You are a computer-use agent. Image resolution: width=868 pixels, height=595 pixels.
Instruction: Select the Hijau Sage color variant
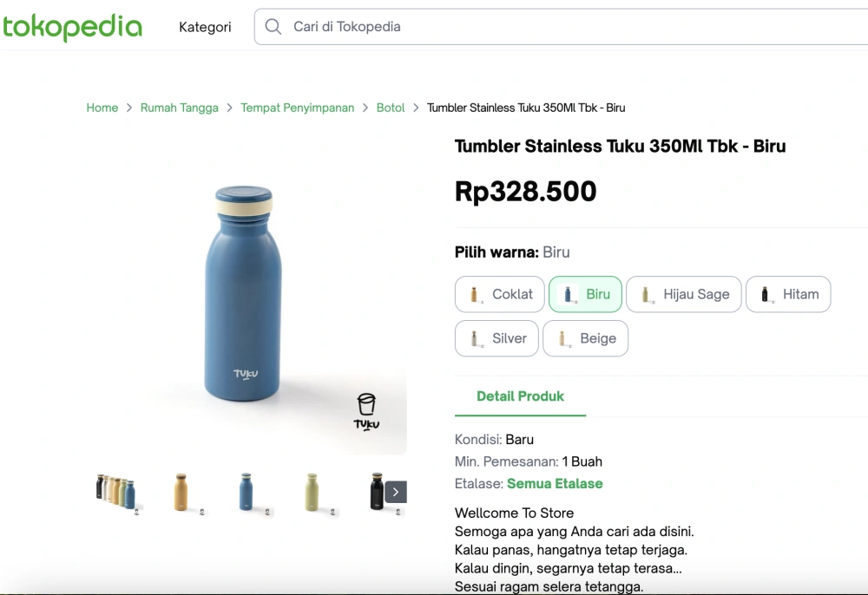(684, 294)
